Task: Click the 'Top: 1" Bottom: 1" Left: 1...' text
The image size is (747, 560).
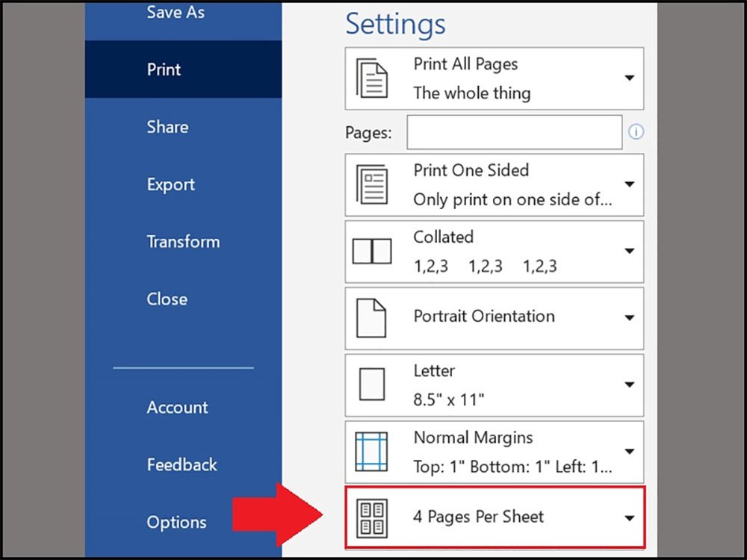Action: click(x=512, y=467)
